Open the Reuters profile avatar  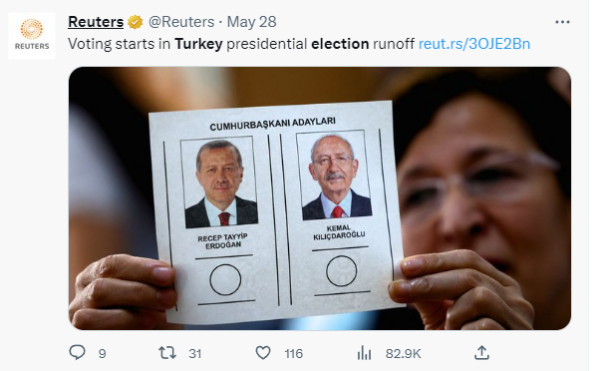pyautogui.click(x=32, y=36)
